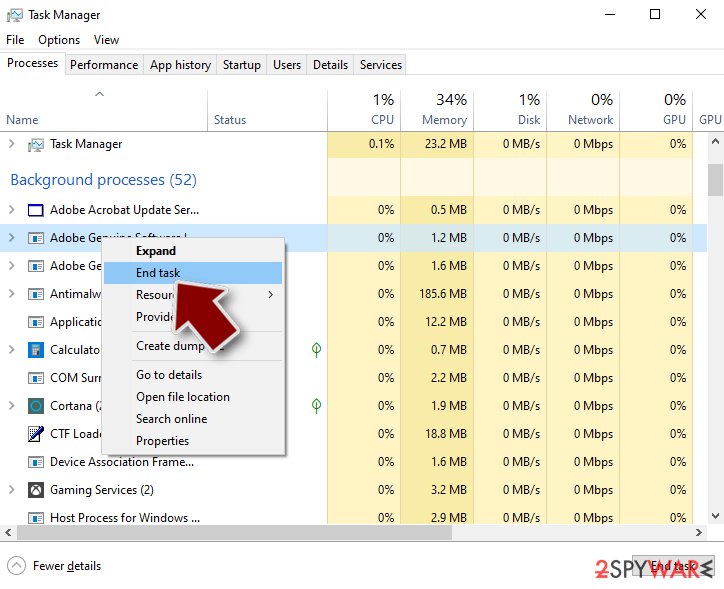Screen dimensions: 724x589
Task: Choose Search online in context menu
Action: point(193,419)
